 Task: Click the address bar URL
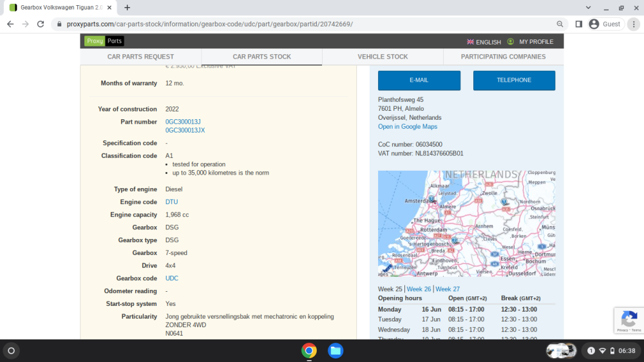(x=210, y=24)
